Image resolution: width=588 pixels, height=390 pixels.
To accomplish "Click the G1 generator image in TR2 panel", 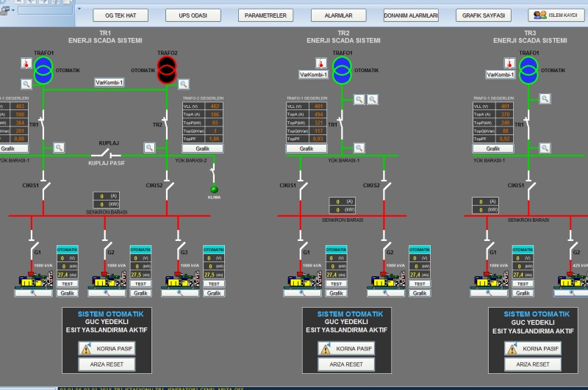I will pos(303,281).
